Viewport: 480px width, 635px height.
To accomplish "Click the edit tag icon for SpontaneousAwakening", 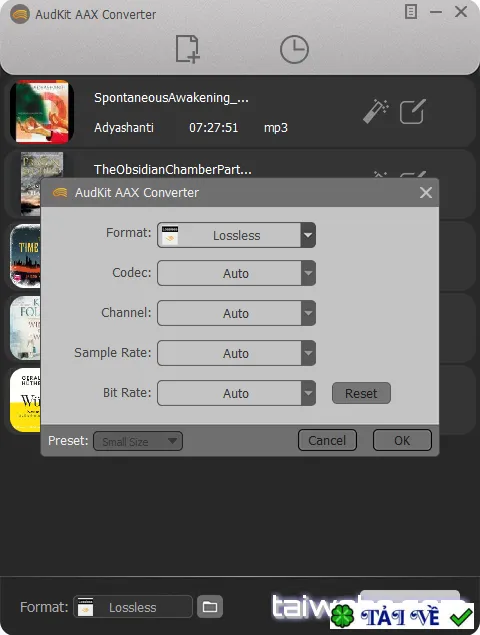I will click(412, 111).
